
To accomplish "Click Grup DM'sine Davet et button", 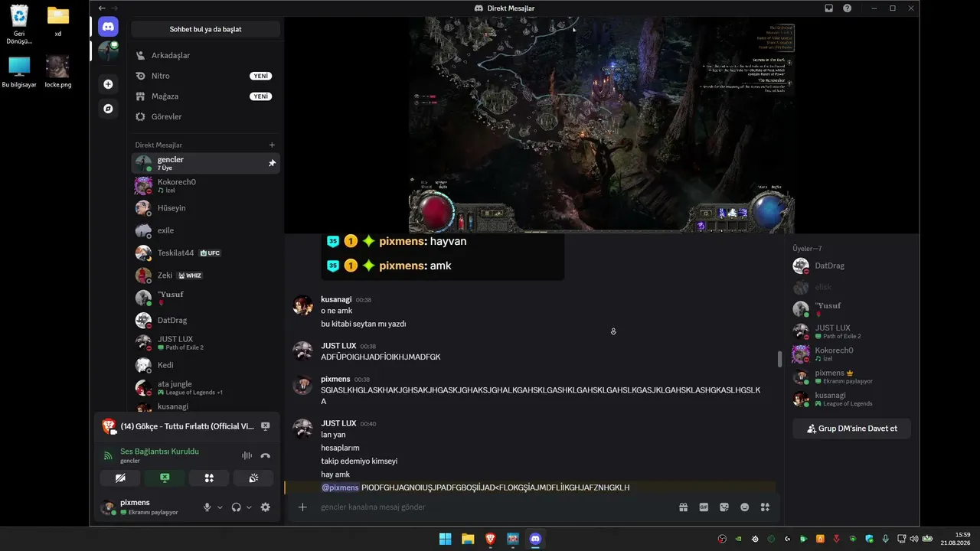I will tap(851, 429).
